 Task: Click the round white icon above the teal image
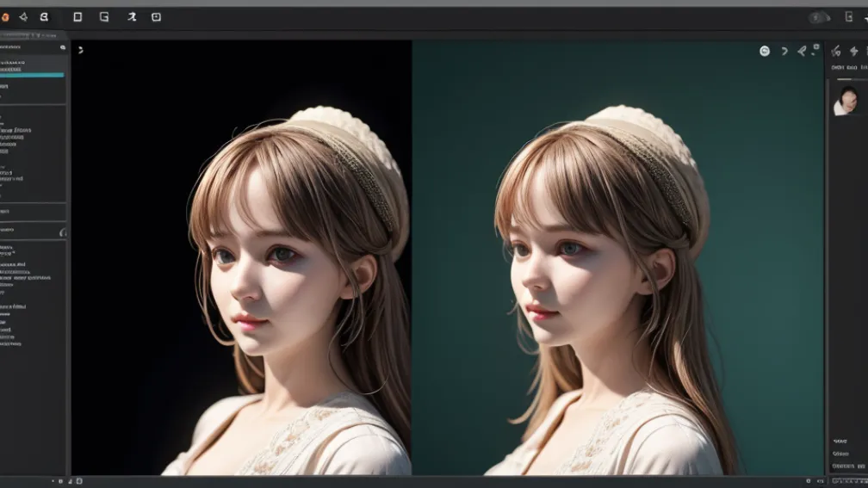(x=765, y=51)
